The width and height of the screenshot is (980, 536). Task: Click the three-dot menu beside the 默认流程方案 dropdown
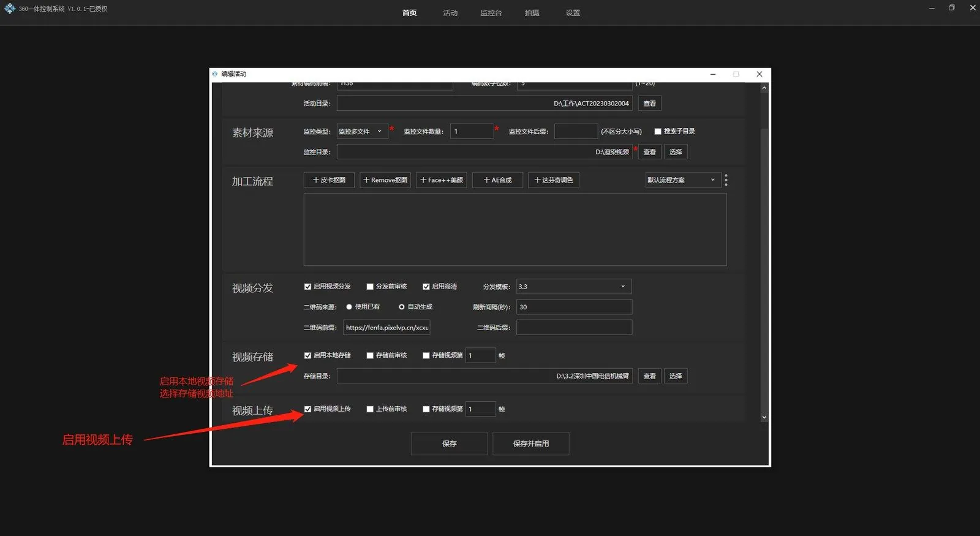tap(726, 180)
